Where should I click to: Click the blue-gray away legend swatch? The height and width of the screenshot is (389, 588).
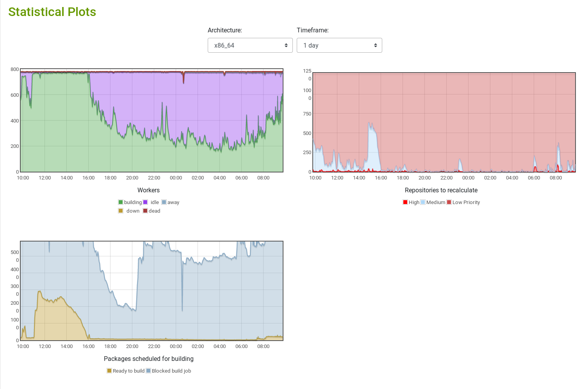164,202
